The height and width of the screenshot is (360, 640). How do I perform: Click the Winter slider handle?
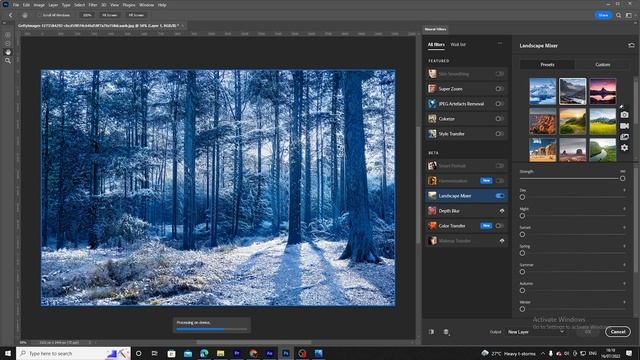click(522, 309)
